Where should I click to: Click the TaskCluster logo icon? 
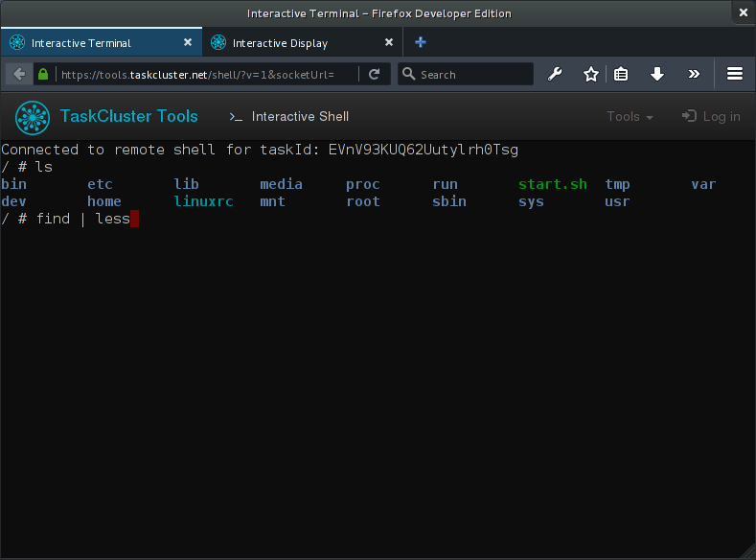tap(33, 117)
